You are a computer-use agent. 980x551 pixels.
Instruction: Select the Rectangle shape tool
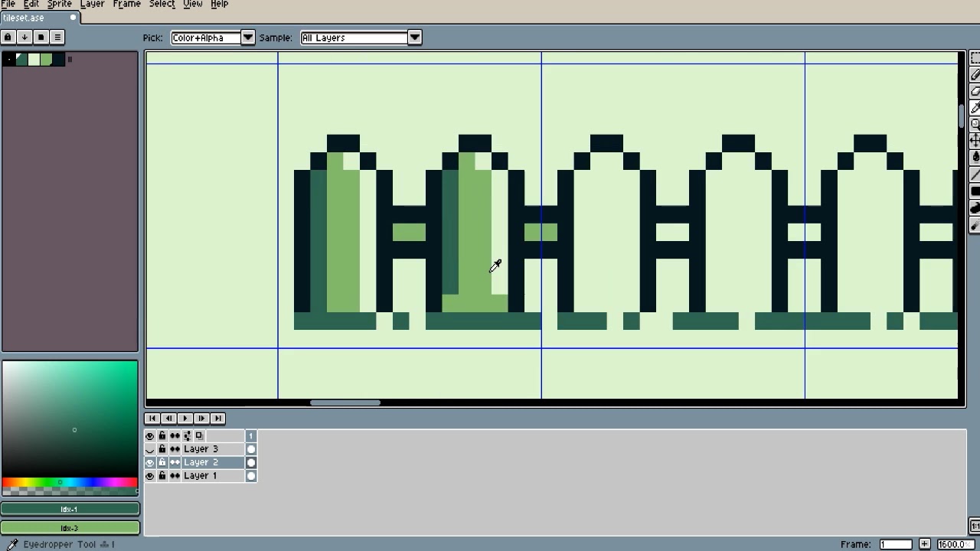pos(975,191)
